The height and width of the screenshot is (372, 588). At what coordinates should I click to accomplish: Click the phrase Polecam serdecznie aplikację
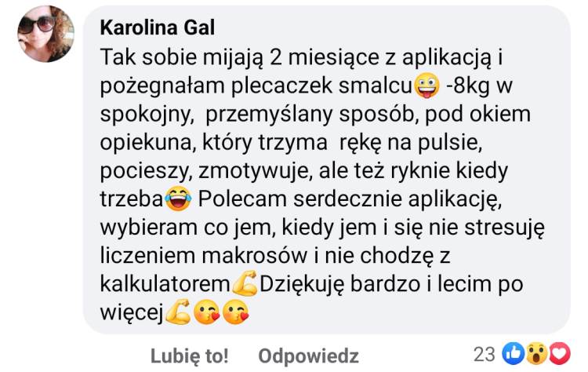click(349, 199)
